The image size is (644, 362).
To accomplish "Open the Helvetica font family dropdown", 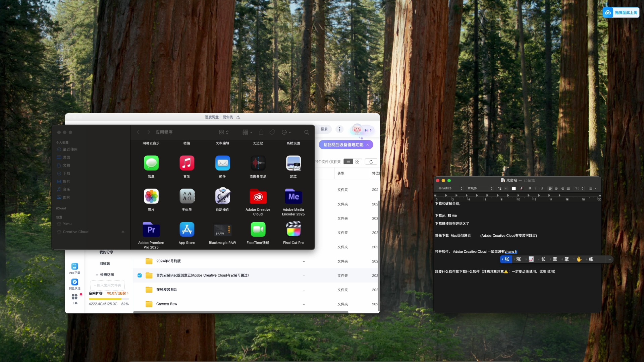I will [x=450, y=188].
